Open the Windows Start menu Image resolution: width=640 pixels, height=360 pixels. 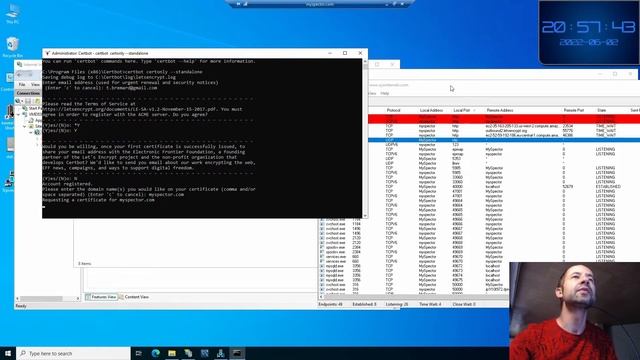[8, 353]
